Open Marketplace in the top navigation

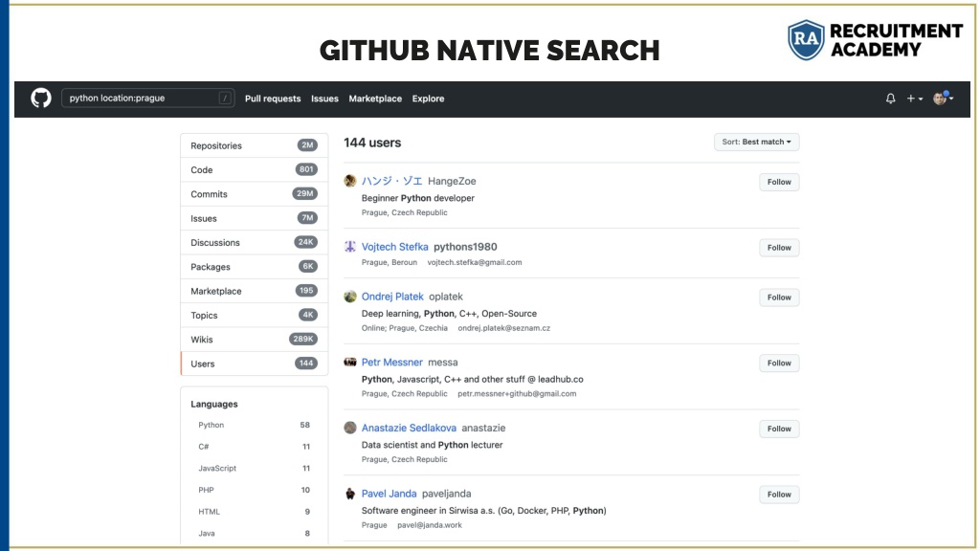(x=375, y=99)
